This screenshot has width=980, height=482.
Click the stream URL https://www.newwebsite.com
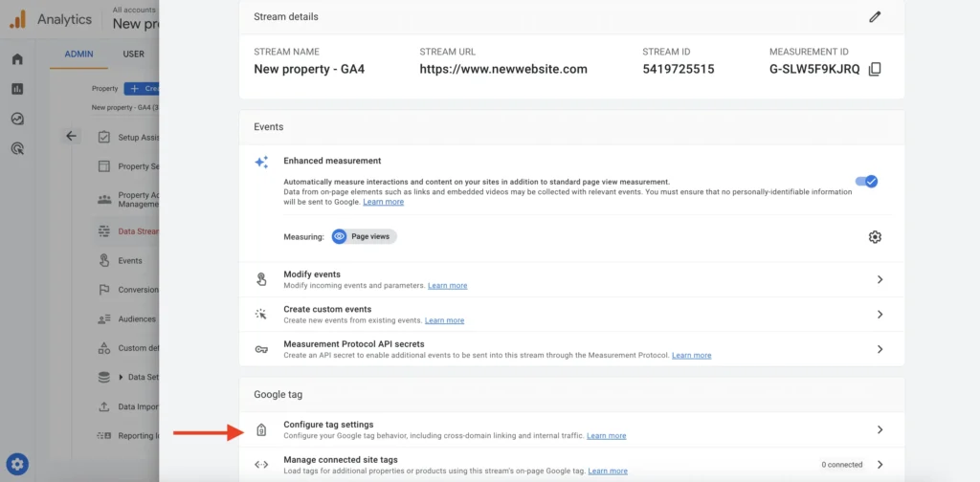tap(503, 69)
